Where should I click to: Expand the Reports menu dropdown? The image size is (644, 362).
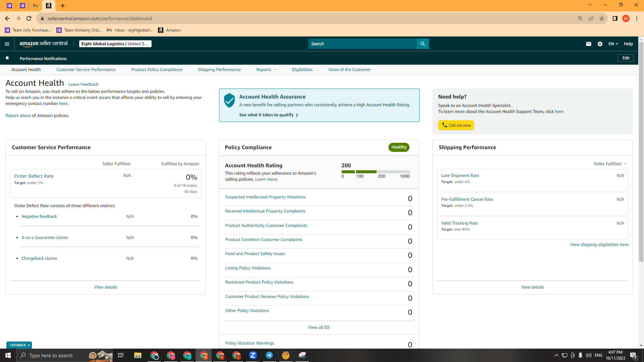point(266,70)
